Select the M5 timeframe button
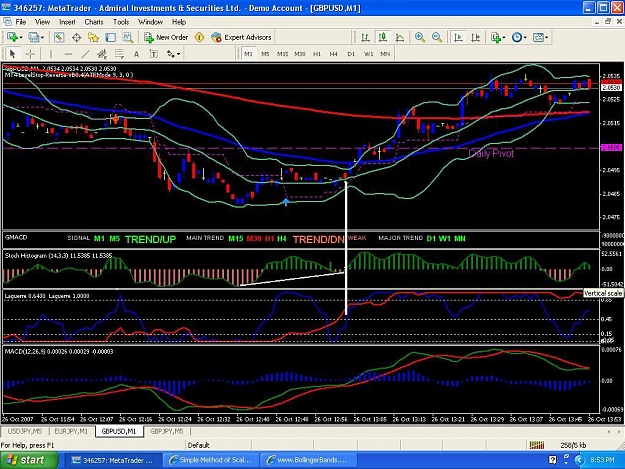Viewport: 625px width, 469px height. pos(265,54)
